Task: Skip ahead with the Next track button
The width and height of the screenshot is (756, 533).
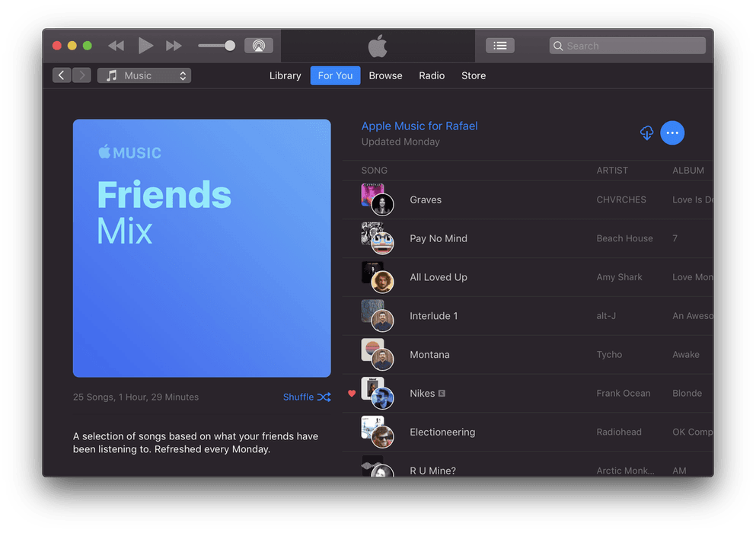Action: (174, 46)
